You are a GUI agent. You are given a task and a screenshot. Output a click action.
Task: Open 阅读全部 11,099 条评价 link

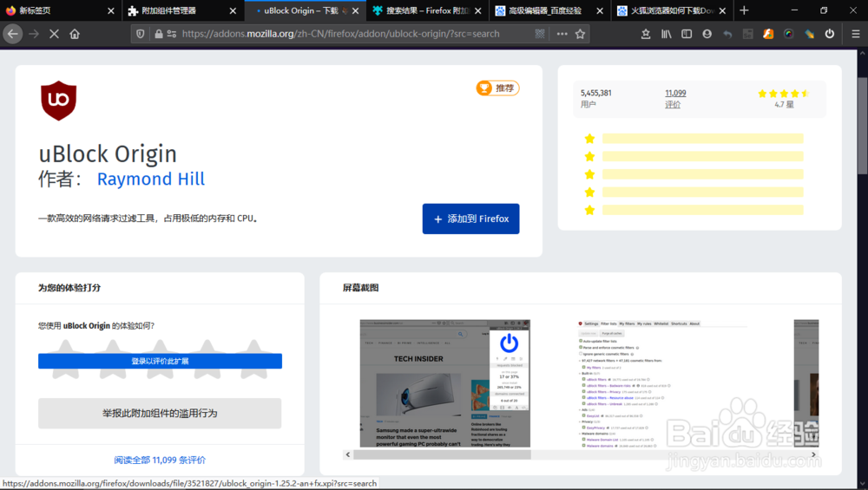160,460
